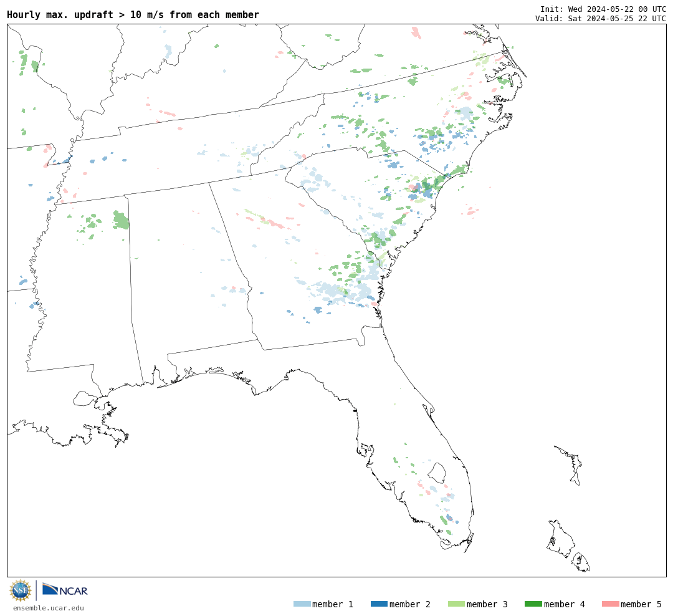Click the 'member 1' legend label
673x616 pixels.
click(x=333, y=604)
